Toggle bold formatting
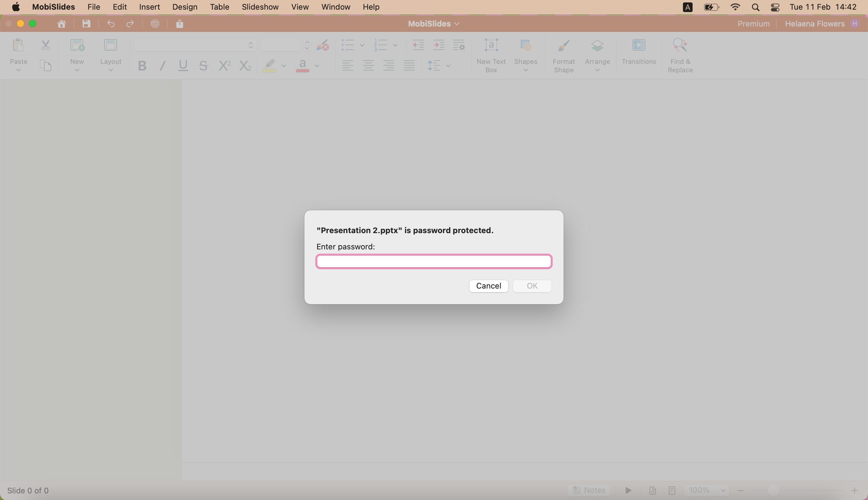Viewport: 868px width, 500px height. 142,66
